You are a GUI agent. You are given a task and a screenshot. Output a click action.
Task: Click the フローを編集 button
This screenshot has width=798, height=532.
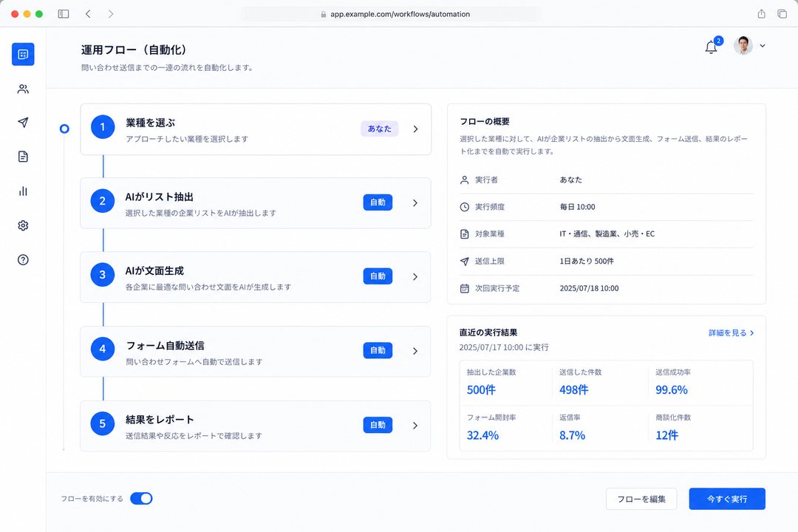pos(641,499)
